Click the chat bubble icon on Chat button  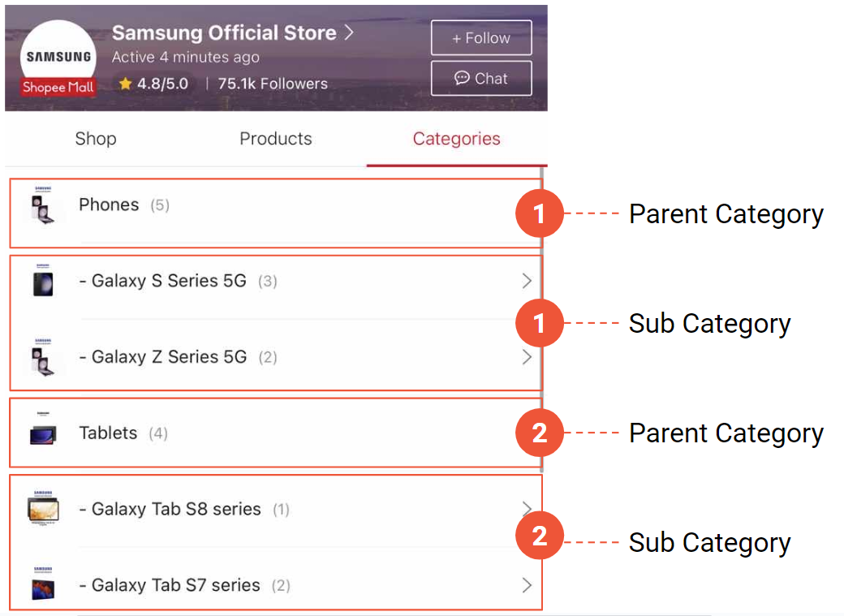[x=462, y=78]
